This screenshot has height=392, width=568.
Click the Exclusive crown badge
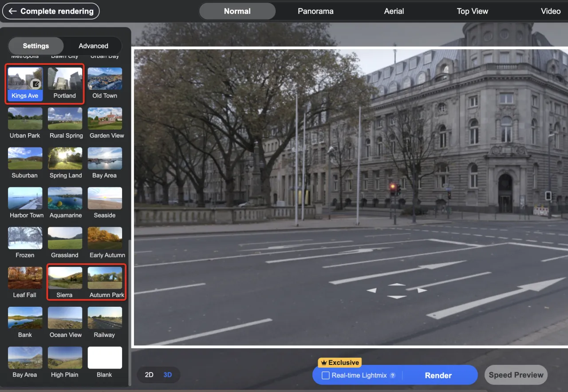[x=339, y=363]
